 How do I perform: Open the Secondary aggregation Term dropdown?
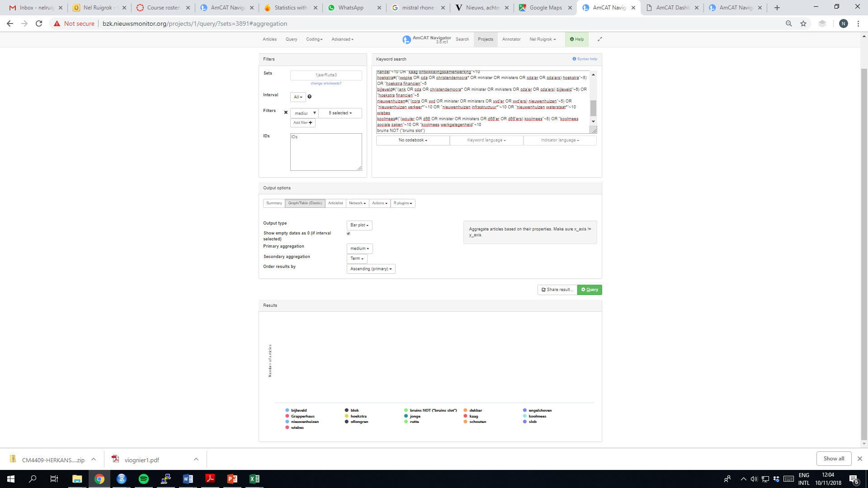(x=357, y=258)
